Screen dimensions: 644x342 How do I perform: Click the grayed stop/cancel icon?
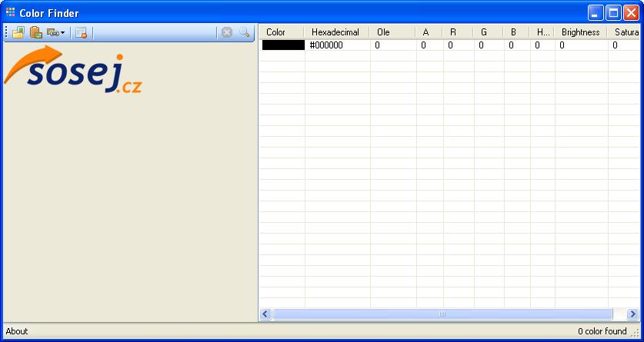click(x=227, y=32)
